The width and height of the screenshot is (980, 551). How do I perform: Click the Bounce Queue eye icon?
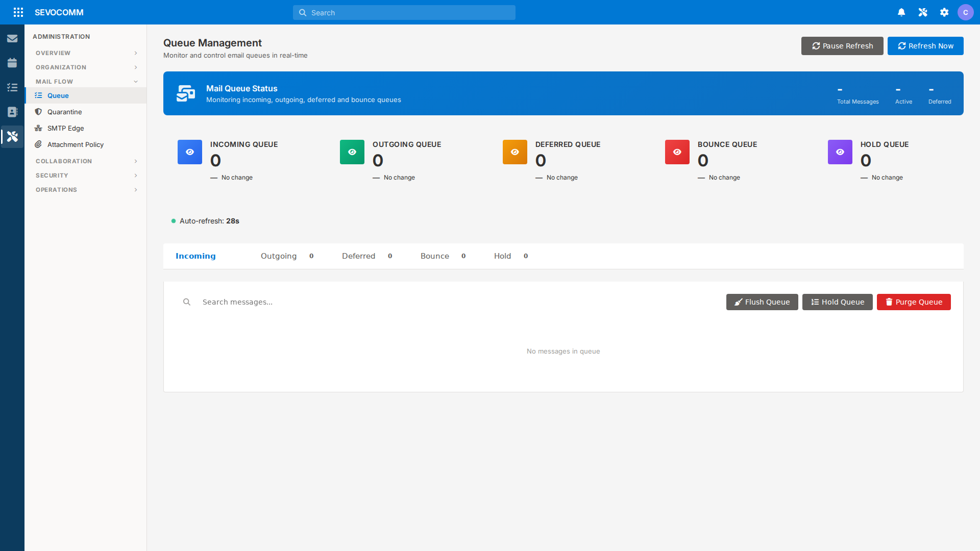676,152
